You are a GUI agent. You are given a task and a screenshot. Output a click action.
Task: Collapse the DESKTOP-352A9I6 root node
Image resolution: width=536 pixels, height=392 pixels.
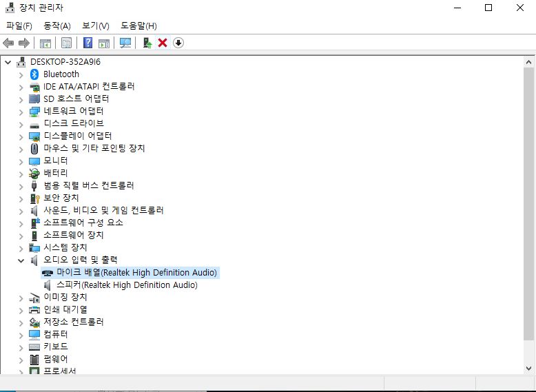click(x=8, y=62)
